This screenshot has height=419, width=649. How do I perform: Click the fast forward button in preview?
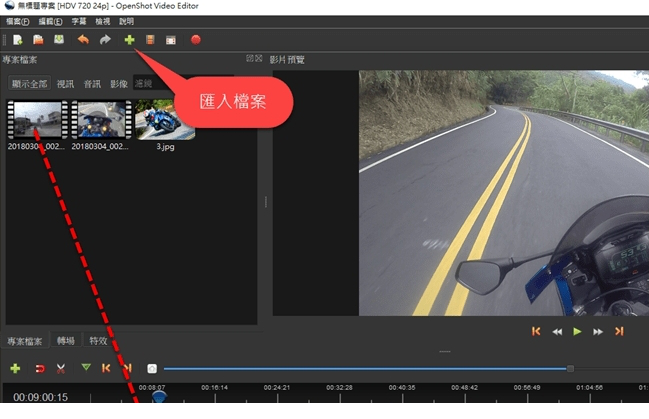pos(598,332)
